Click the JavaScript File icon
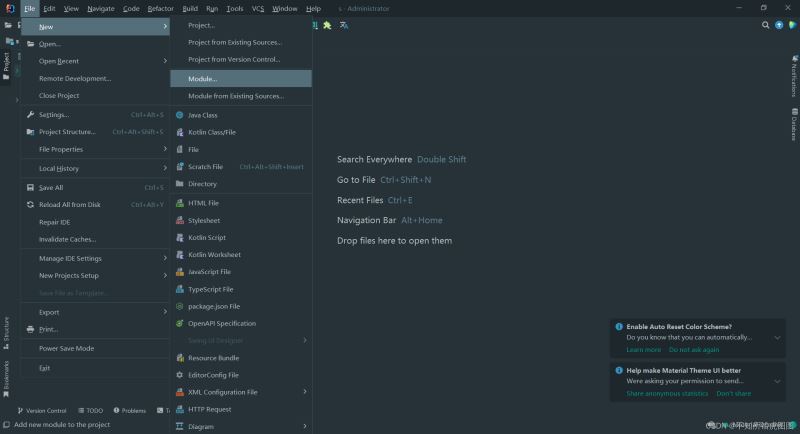Screen dimensions: 800x434 [180, 272]
